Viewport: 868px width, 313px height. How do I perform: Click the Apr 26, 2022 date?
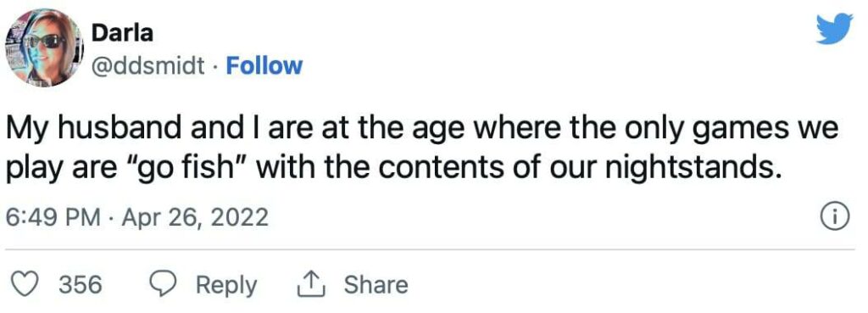[x=195, y=217]
